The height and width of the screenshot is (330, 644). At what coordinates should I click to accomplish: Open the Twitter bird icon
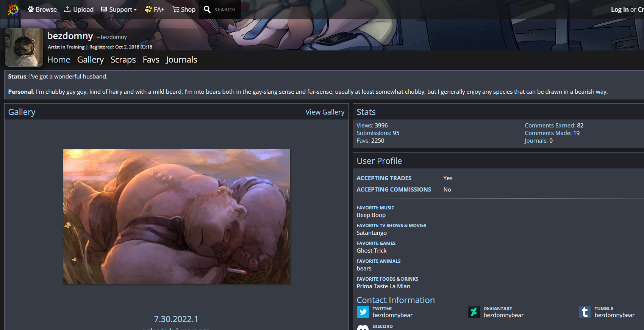[363, 312]
